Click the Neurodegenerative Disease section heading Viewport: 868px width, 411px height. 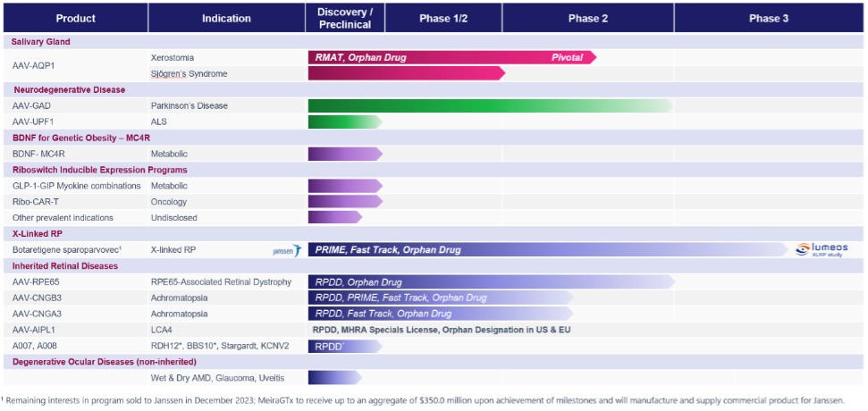69,89
